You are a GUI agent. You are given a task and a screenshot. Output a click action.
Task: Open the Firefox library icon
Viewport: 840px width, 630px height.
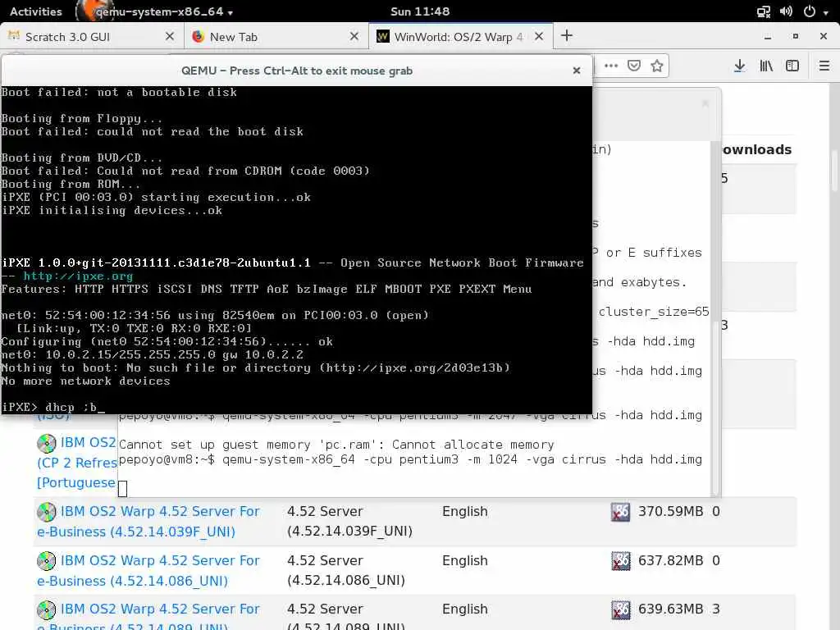[766, 66]
